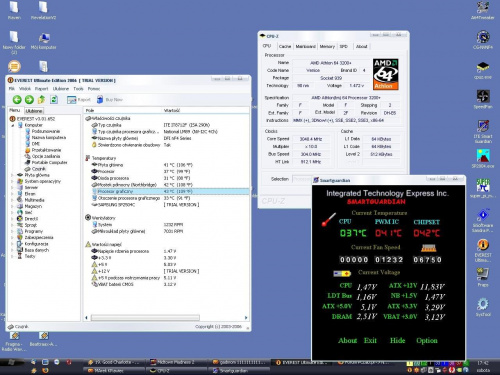Select the highlighted Procesor graficzny temperature row
Viewport: 500px width, 375px height.
170,191
